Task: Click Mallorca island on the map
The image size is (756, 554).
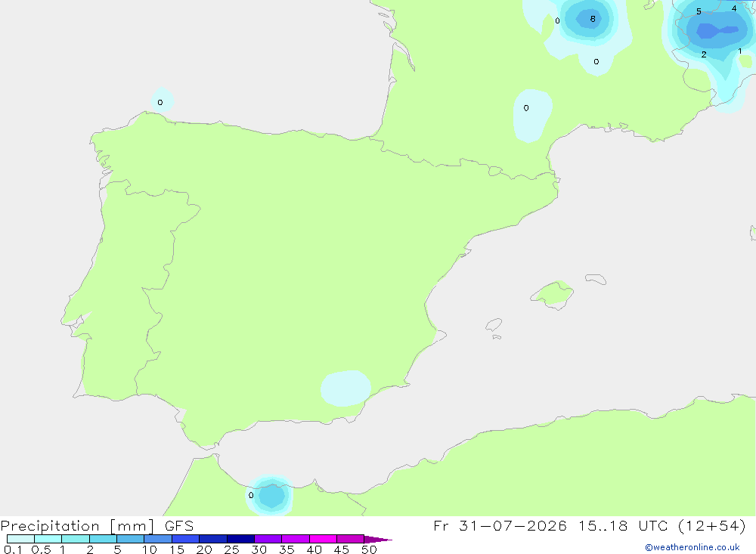Action: [552, 294]
